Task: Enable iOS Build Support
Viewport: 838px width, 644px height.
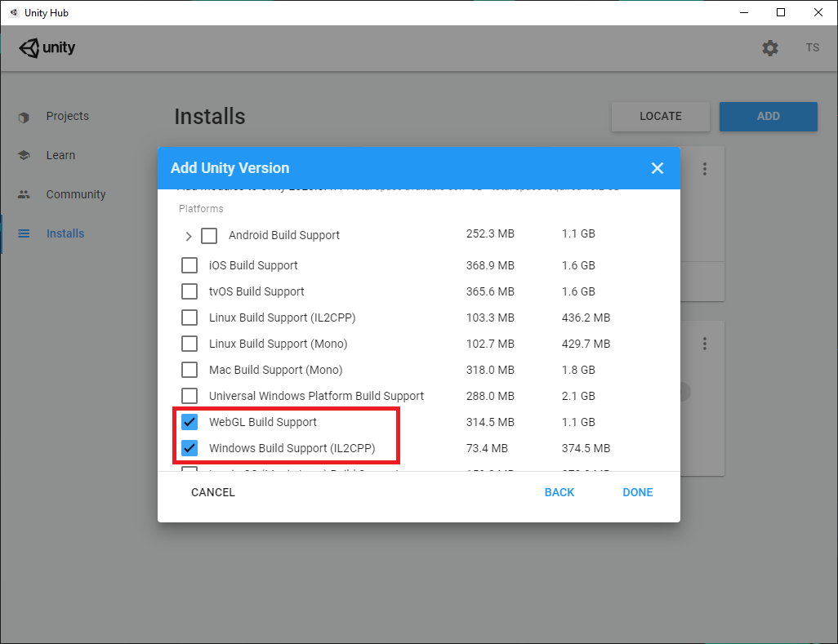Action: point(189,264)
